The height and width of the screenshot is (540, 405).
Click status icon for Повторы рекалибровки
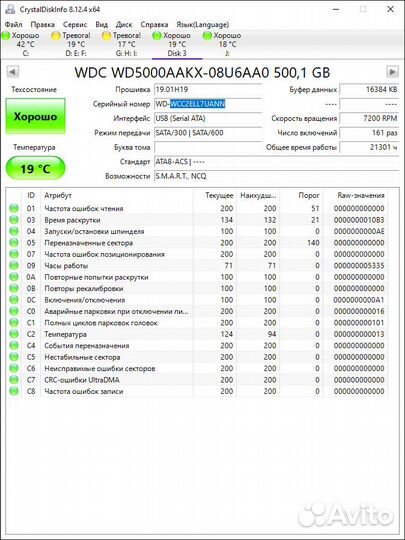pos(14,288)
